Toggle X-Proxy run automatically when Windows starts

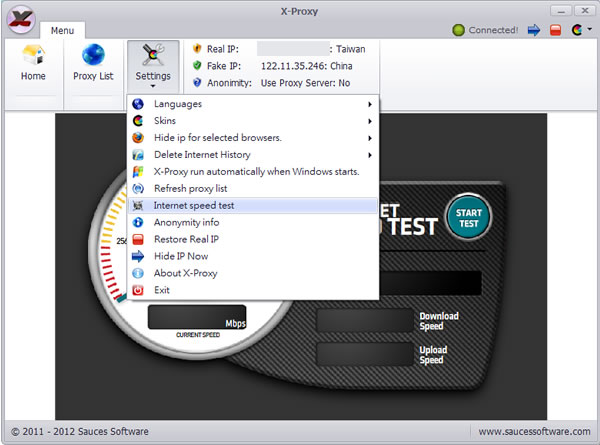(x=253, y=171)
